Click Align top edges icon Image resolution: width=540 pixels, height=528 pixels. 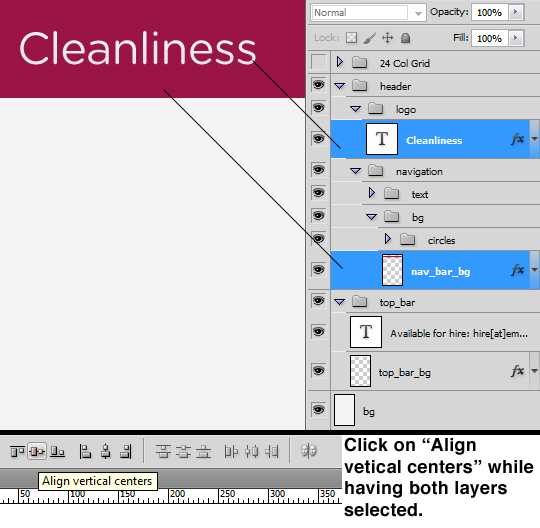[17, 451]
